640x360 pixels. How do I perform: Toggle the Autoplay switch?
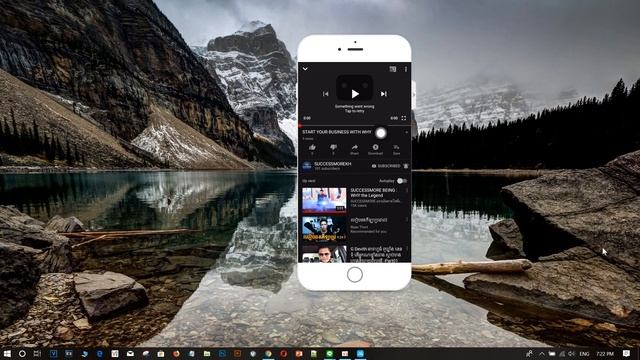point(402,181)
